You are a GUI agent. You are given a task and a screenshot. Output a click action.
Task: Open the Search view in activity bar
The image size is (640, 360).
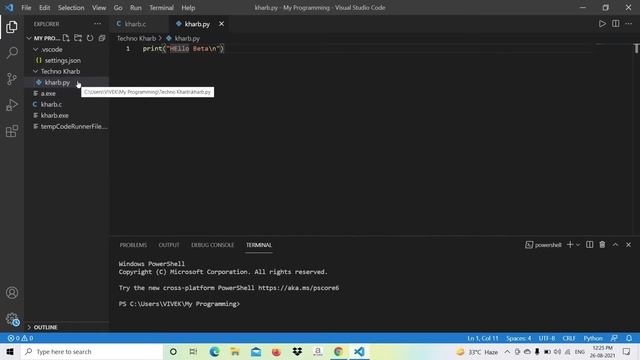coord(12,52)
